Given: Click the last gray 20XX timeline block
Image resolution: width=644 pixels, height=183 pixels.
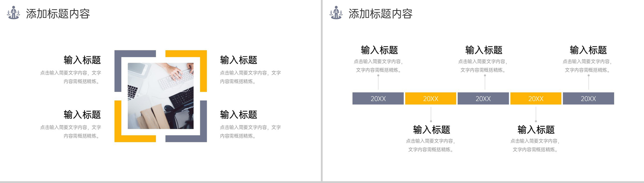Looking at the screenshot, I should pyautogui.click(x=588, y=99).
